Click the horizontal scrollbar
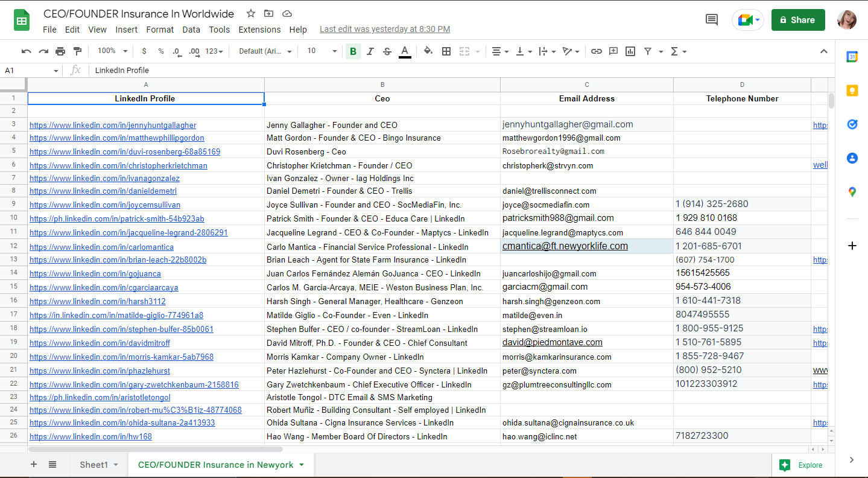Viewport: 868px width, 478px height. 156,449
